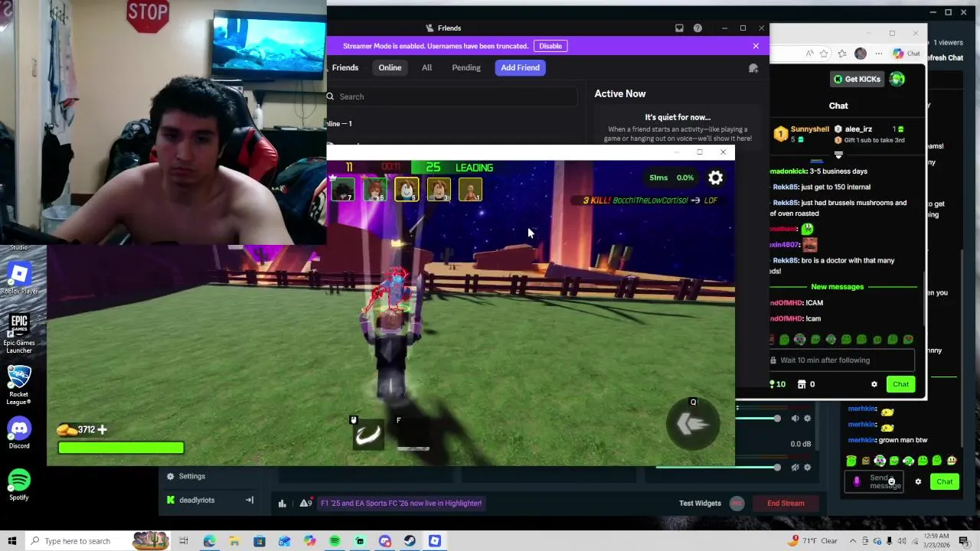Open Windows notification center icon
This screenshot has width=980, height=551.
[963, 541]
